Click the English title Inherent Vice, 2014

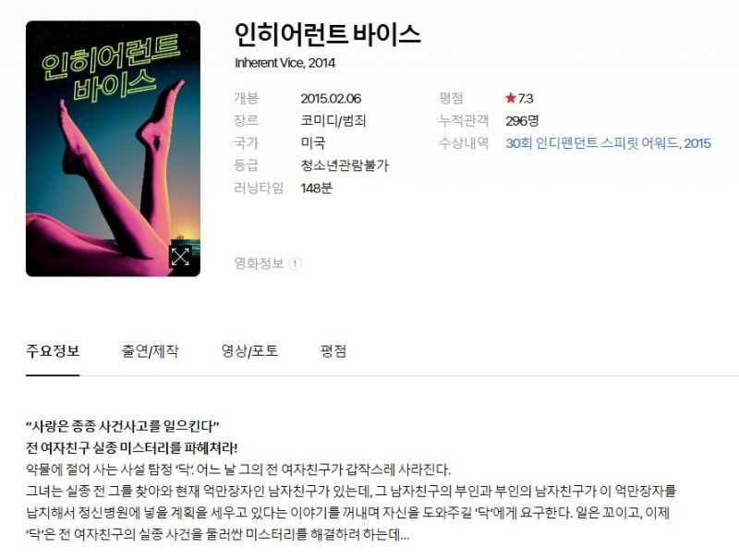285,63
